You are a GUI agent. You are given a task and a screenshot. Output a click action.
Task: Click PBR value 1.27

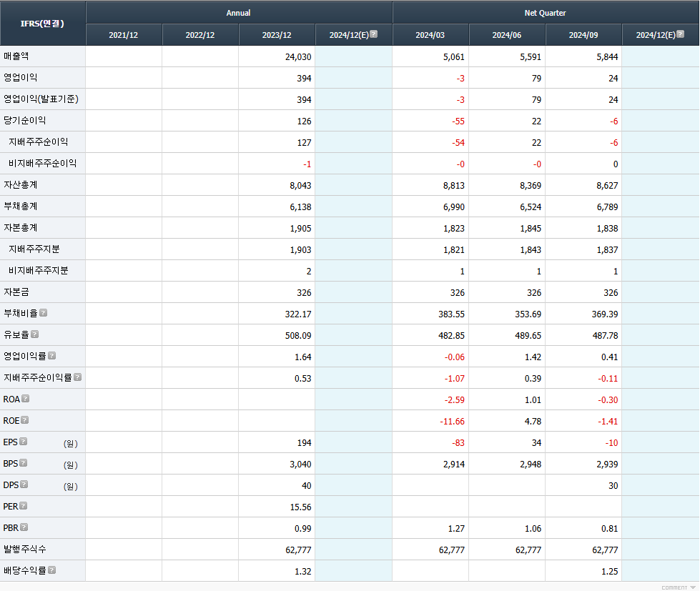click(x=456, y=528)
